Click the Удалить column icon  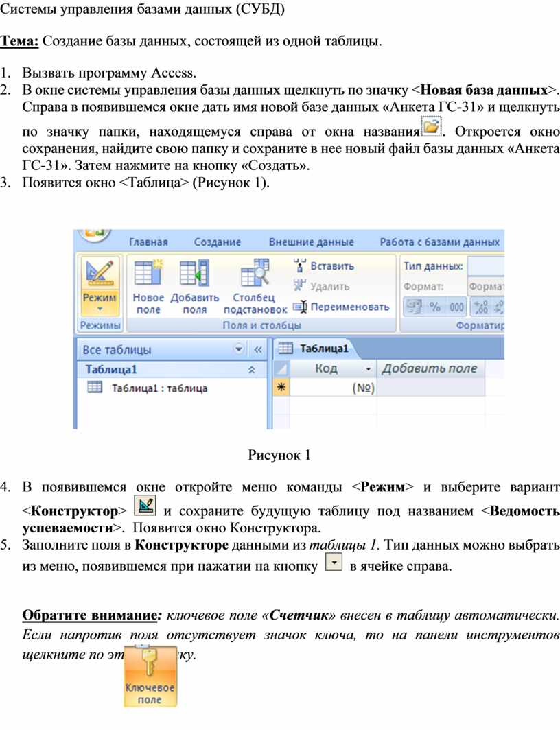tap(299, 285)
